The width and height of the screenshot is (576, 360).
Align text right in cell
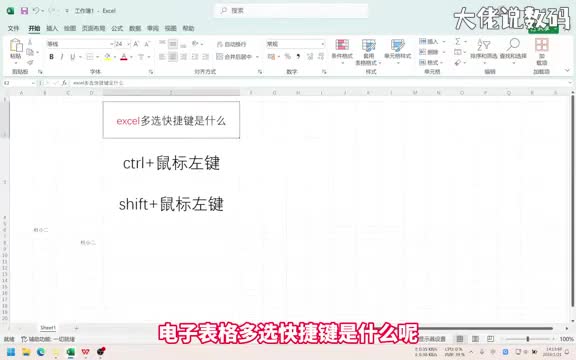183,57
